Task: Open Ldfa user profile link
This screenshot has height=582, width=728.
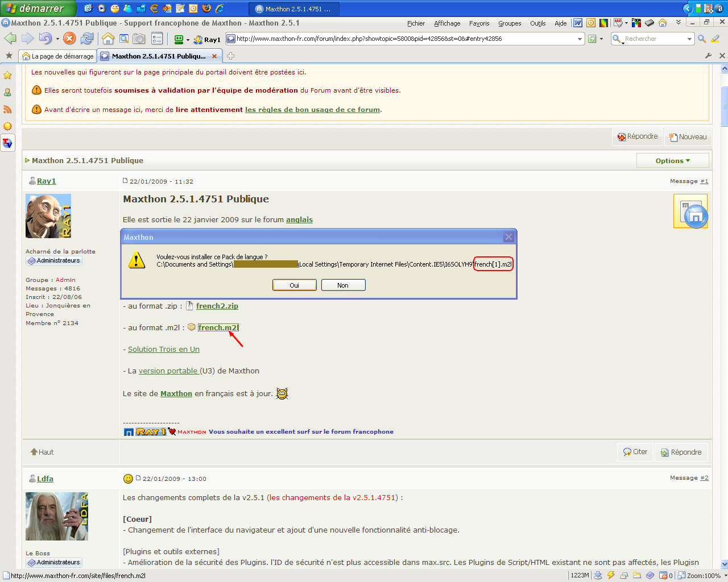Action: tap(45, 479)
